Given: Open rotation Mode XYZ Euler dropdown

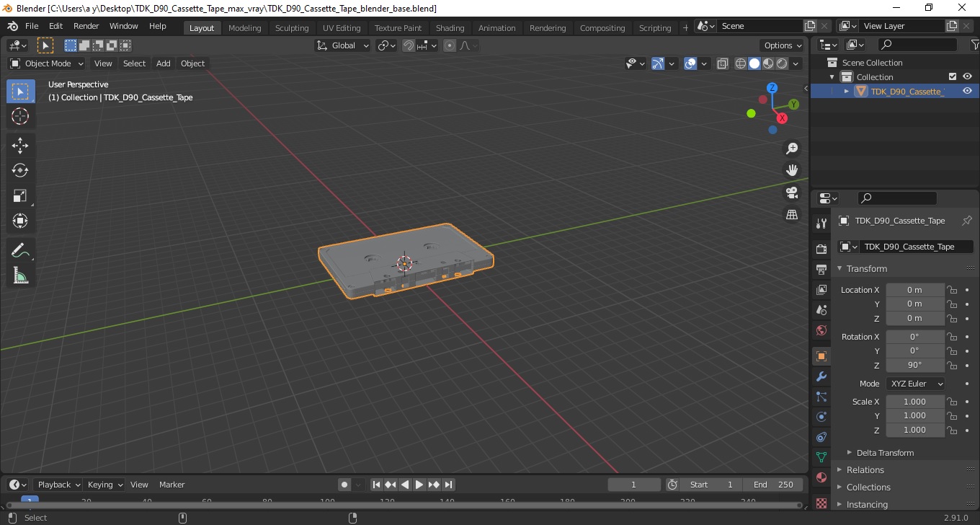Looking at the screenshot, I should [x=915, y=384].
